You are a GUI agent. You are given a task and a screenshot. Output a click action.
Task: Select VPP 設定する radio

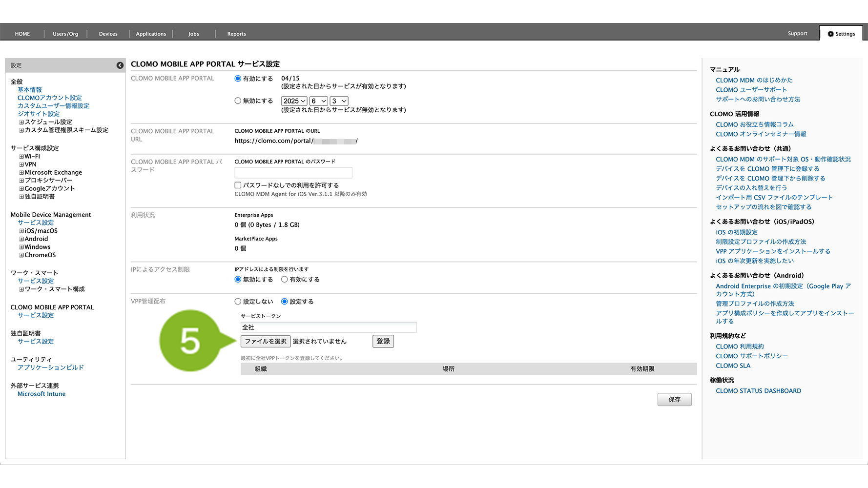tap(285, 302)
